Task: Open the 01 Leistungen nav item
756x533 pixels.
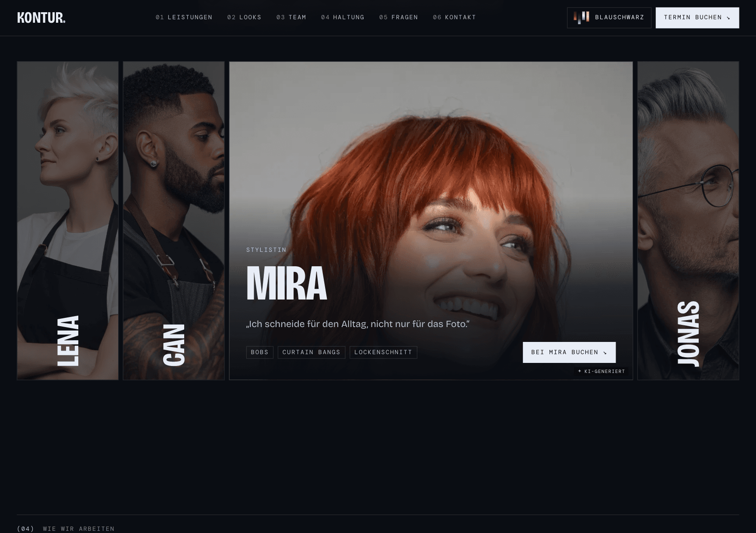Action: point(184,17)
